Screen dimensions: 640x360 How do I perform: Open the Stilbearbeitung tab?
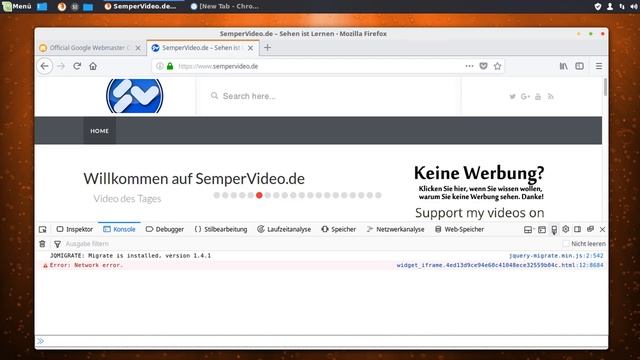(x=221, y=229)
